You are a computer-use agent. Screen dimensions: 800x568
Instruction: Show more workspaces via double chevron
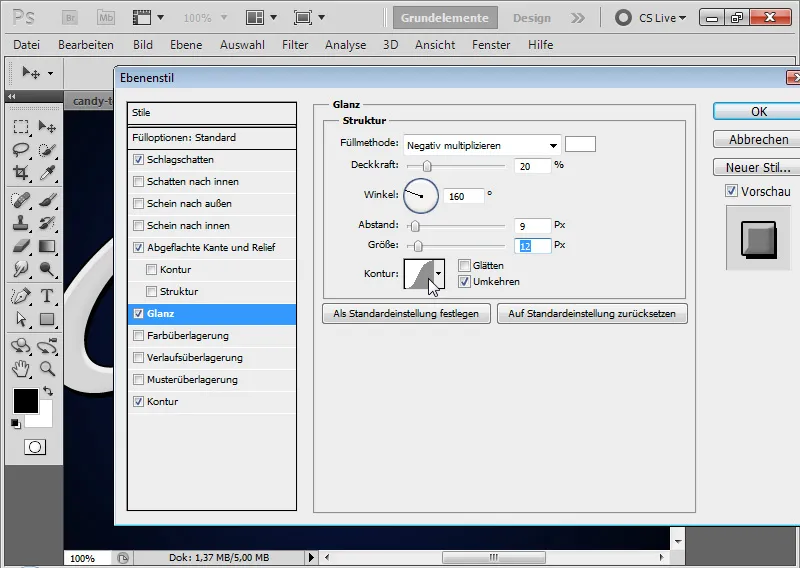click(578, 18)
